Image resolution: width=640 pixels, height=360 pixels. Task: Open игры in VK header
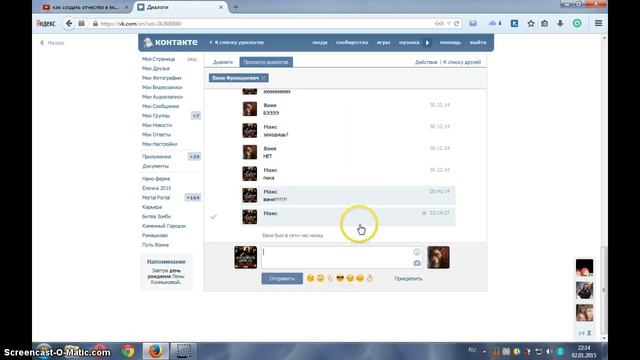point(383,42)
